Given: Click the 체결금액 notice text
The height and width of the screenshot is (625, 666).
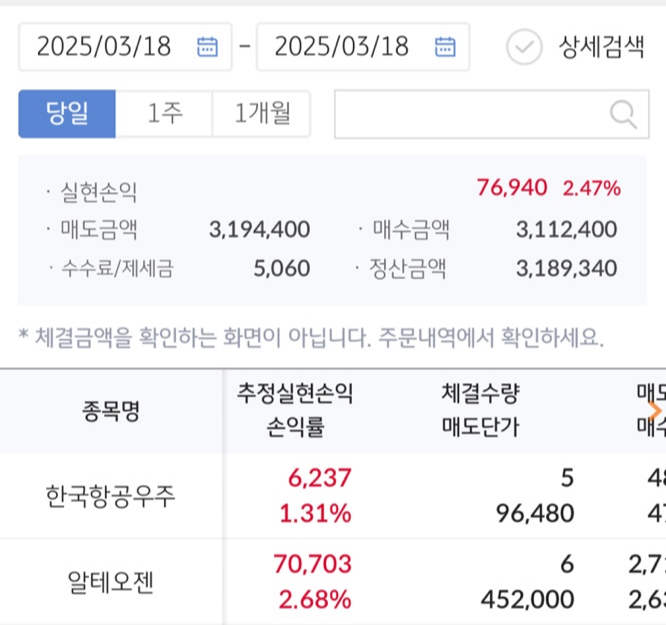Looking at the screenshot, I should 311,338.
